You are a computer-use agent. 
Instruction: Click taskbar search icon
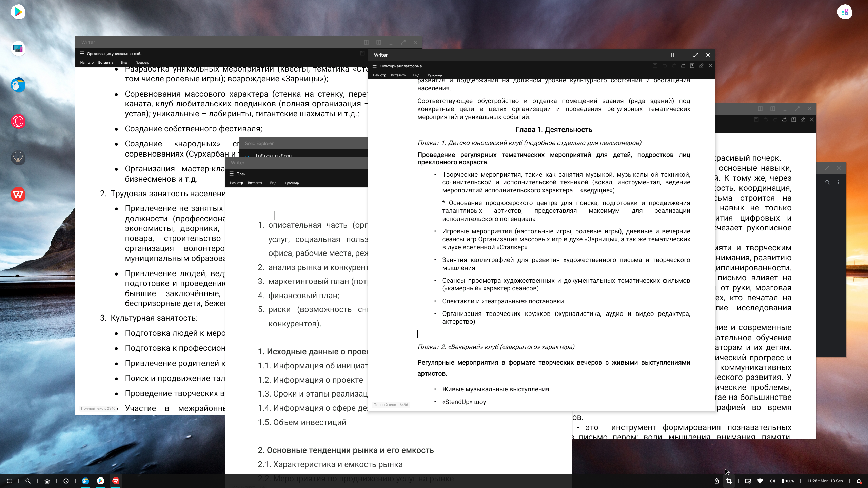(x=28, y=481)
